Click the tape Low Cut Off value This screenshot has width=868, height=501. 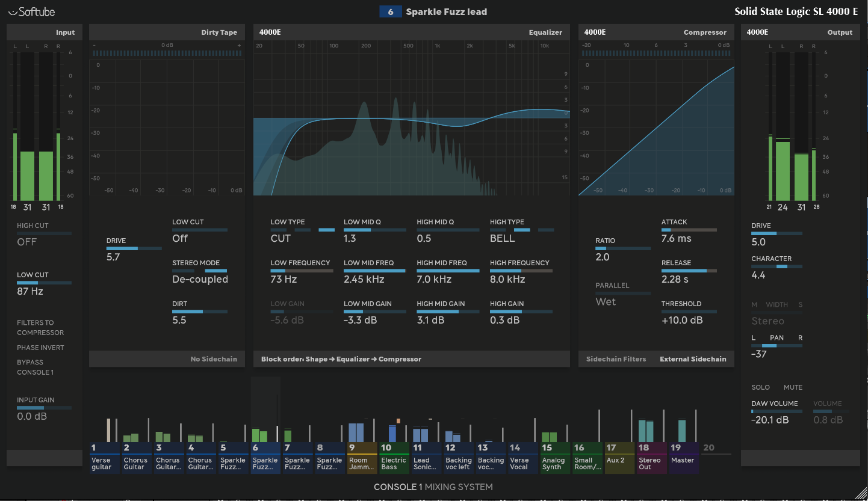coord(180,238)
